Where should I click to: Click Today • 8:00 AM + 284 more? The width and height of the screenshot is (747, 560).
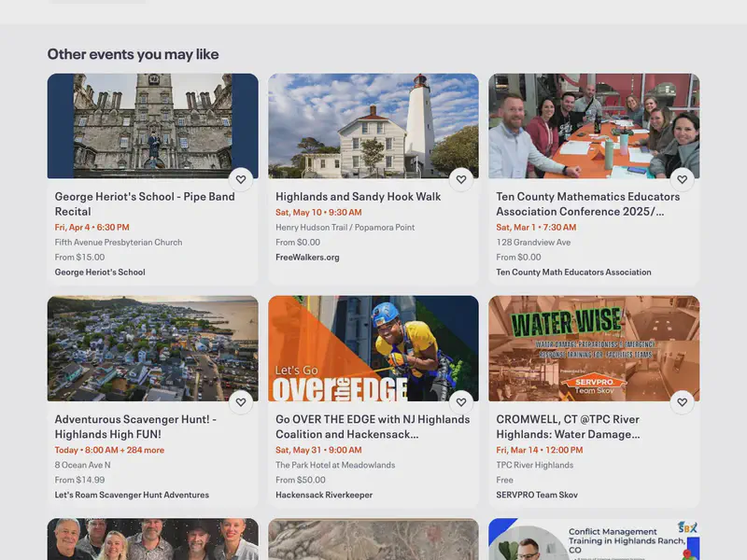pos(109,450)
